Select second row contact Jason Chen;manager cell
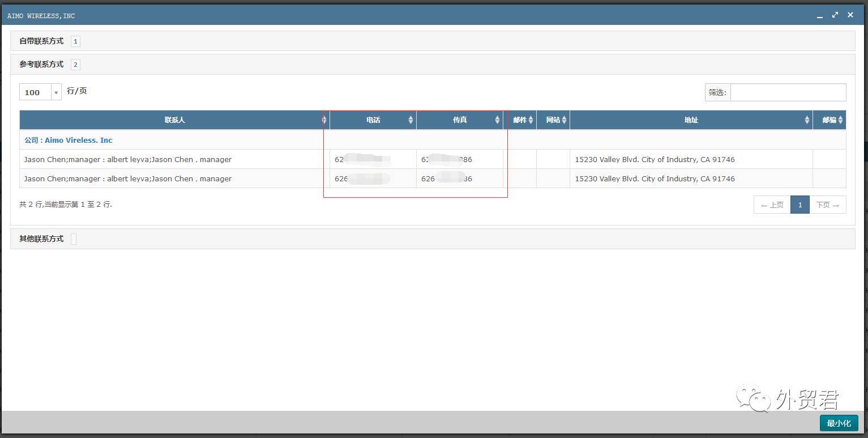Viewport: 868px width, 438px height. coord(174,178)
